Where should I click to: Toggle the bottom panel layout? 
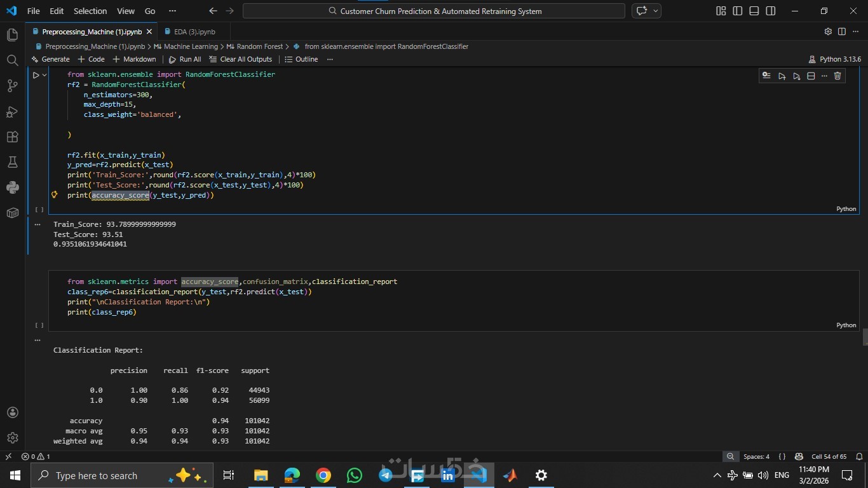pos(754,11)
